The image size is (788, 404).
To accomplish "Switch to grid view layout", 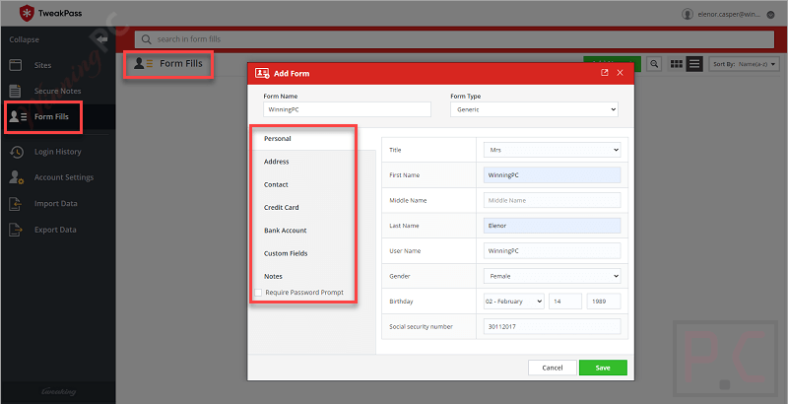I will [x=676, y=64].
